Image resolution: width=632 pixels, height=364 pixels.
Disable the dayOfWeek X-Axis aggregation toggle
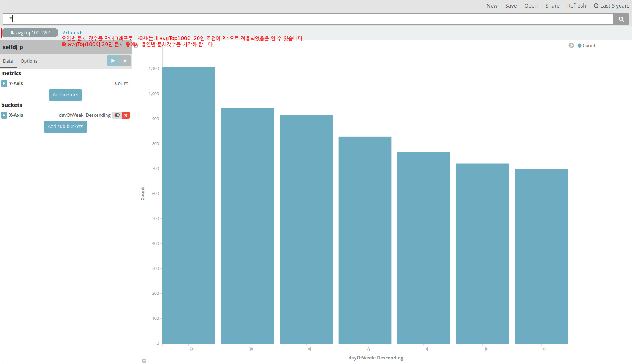pos(117,115)
